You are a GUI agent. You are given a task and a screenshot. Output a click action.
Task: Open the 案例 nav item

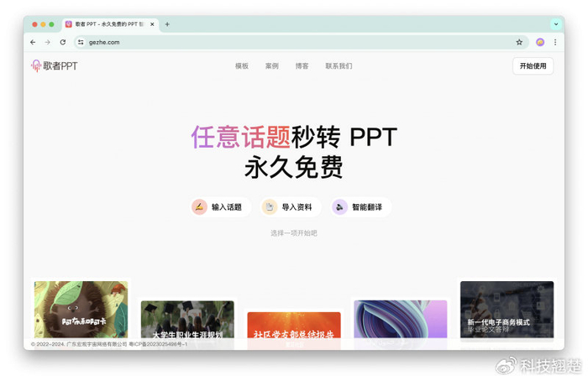[272, 66]
